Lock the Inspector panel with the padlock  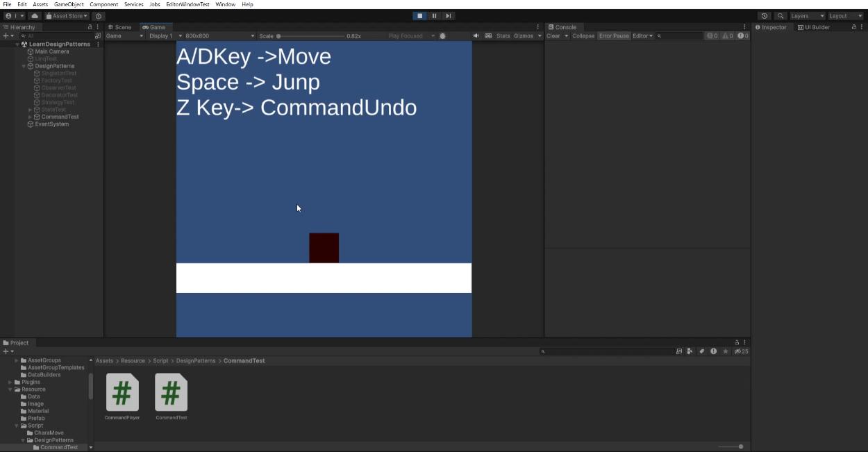[853, 27]
